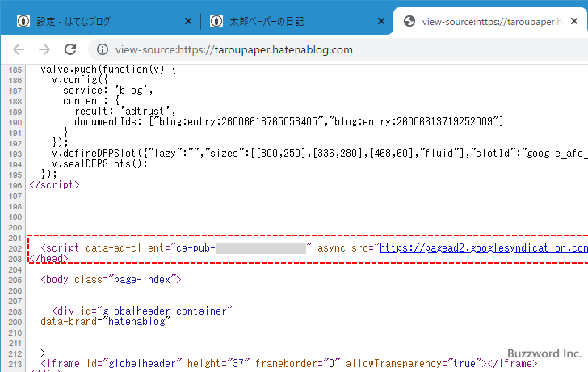Viewport: 588px width, 372px height.
Task: Click the div id="globalheader-container" line
Action: pyautogui.click(x=142, y=311)
